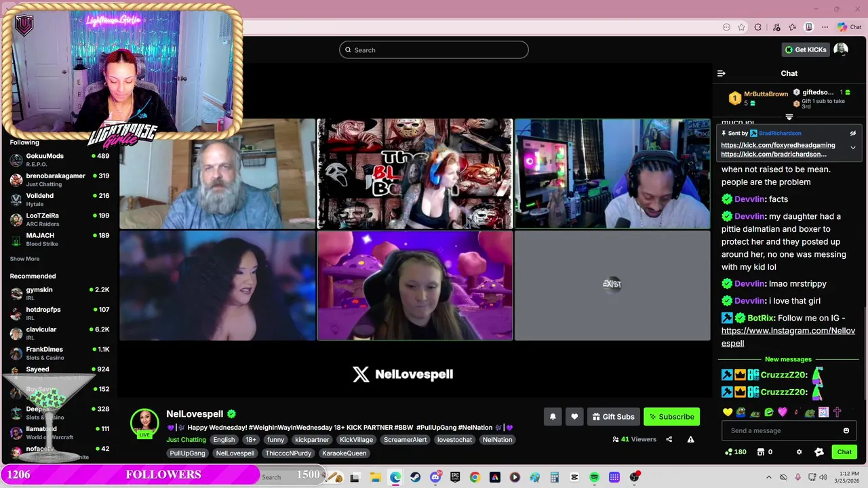
Task: Click the heart follow icon
Action: coord(574,417)
